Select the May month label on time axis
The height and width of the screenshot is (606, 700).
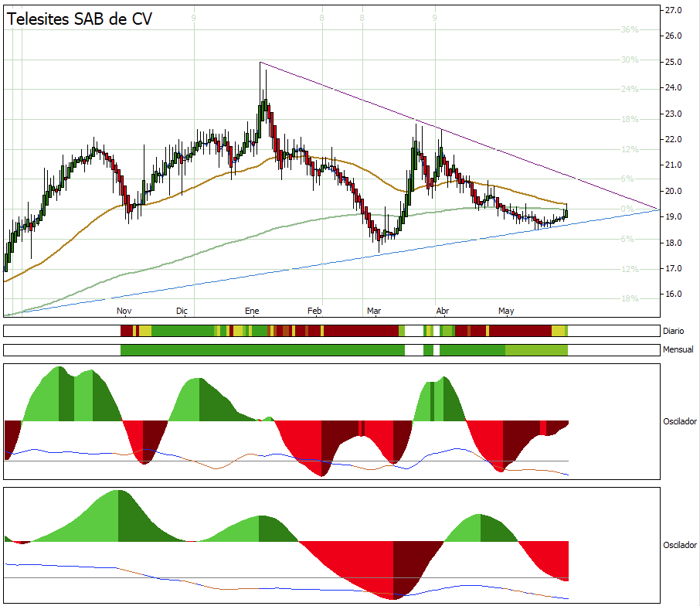pyautogui.click(x=506, y=311)
